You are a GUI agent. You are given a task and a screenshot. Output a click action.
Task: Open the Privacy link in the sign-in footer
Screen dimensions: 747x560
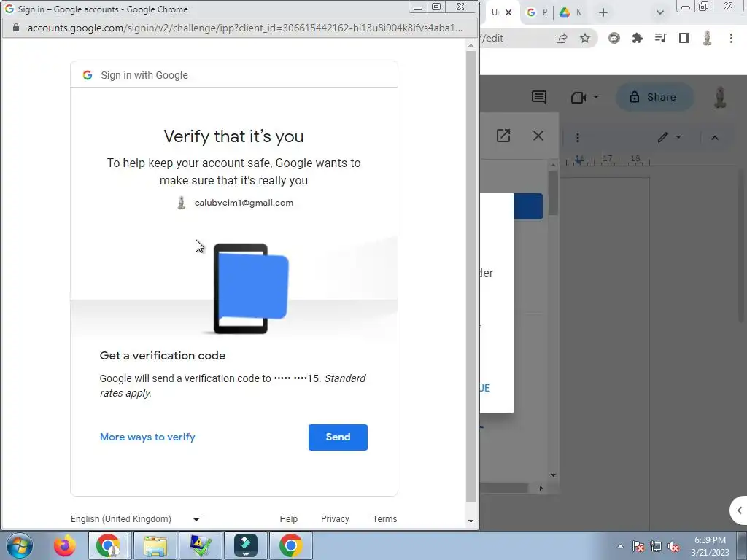click(335, 518)
